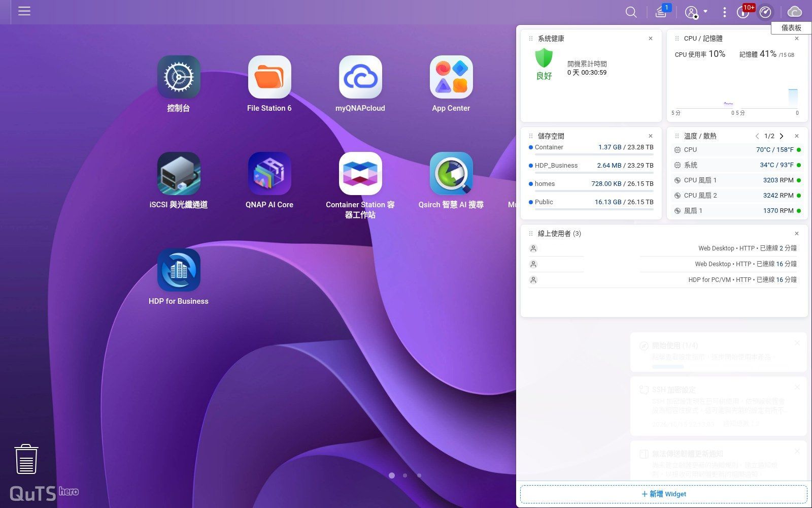812x508 pixels.
Task: Click HDP for PC/VM online user row
Action: point(663,280)
